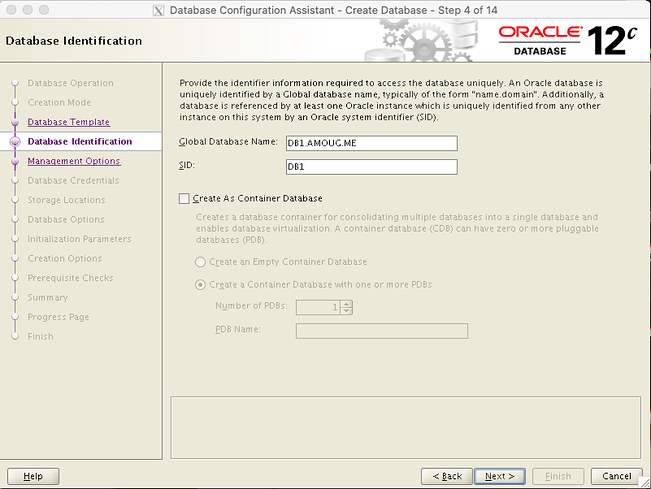Screen dimensions: 651x489
Task: Click the empty message area at bottom
Action: click(405, 428)
